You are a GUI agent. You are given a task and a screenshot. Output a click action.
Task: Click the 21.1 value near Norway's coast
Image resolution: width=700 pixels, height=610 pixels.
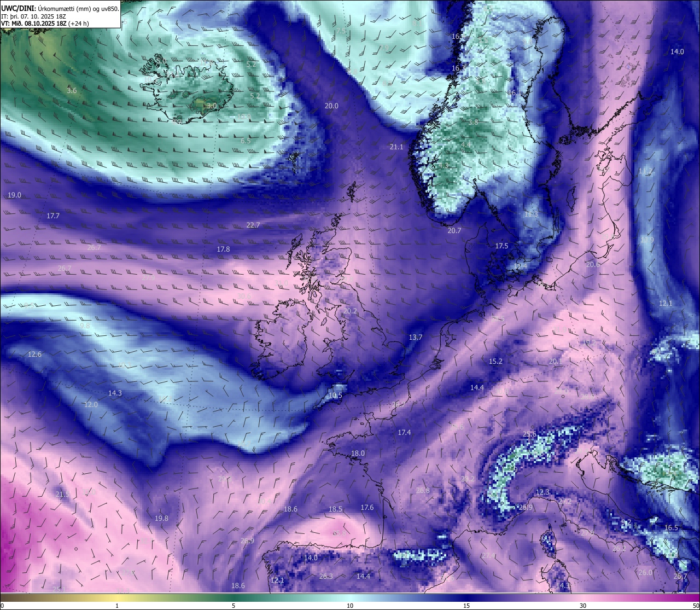[396, 147]
